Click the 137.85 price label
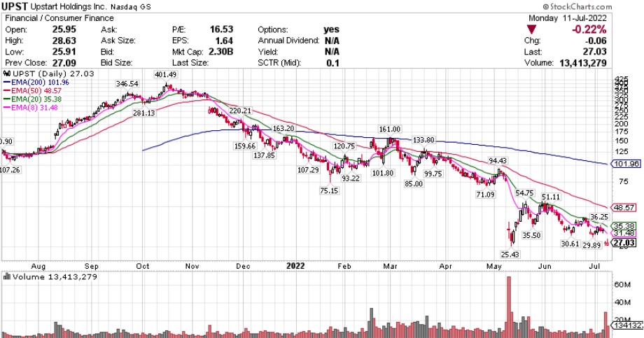This screenshot has height=338, width=644. point(264,155)
